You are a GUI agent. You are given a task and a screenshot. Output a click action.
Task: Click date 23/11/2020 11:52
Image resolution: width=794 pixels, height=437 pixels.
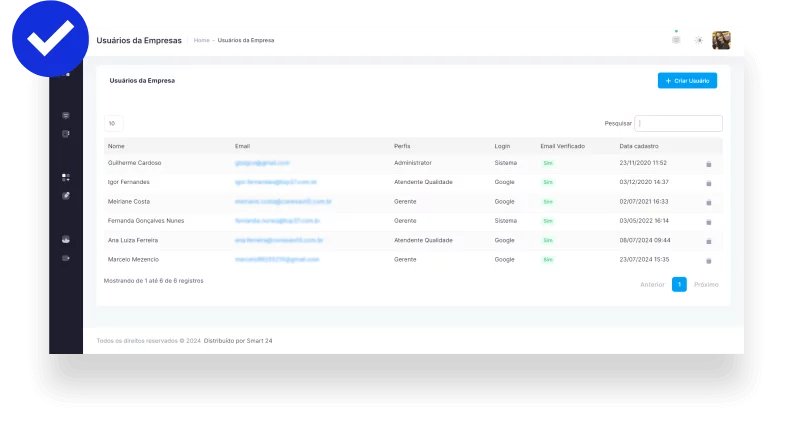(x=643, y=163)
